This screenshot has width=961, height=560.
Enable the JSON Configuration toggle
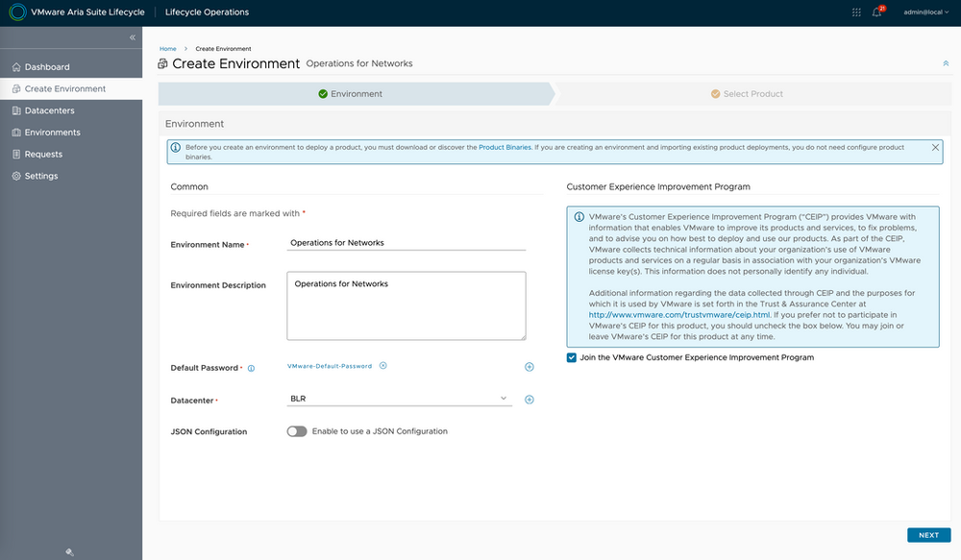[x=297, y=431]
